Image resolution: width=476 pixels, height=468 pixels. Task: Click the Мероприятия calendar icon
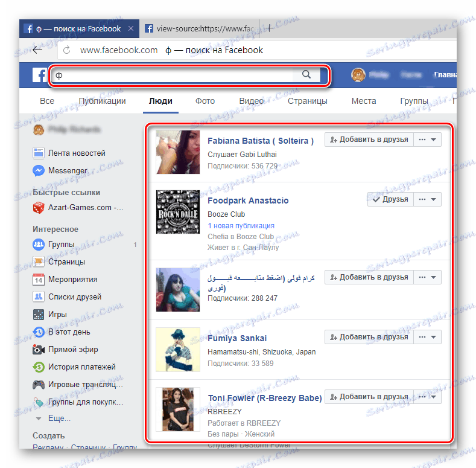[39, 280]
